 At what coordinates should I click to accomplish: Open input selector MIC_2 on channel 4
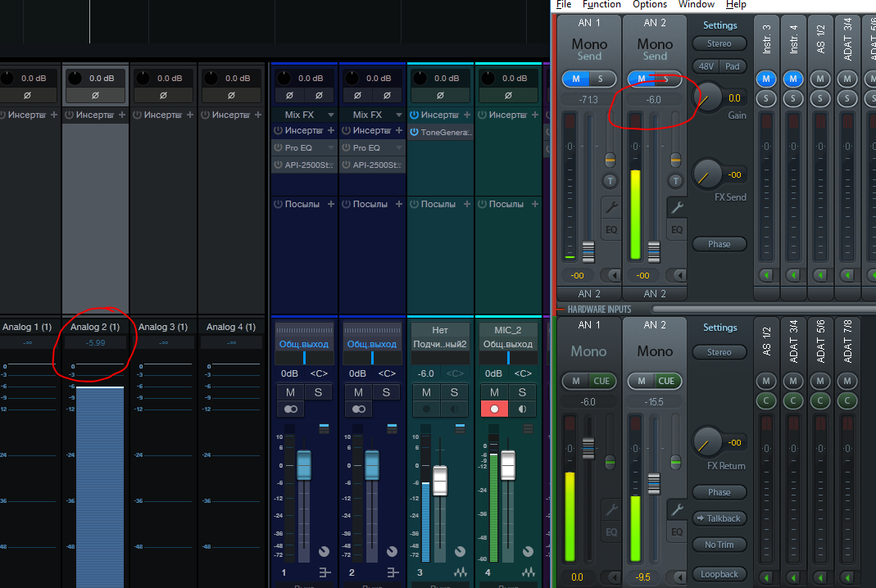508,330
